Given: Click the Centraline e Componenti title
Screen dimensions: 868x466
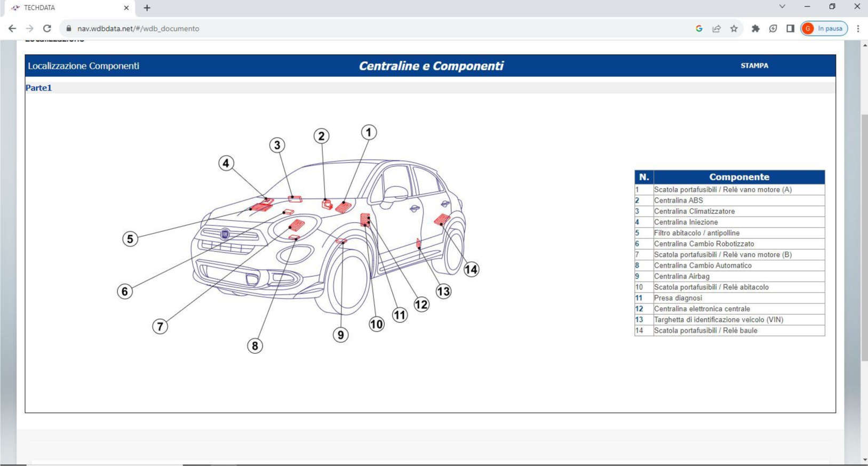Looking at the screenshot, I should tap(431, 66).
